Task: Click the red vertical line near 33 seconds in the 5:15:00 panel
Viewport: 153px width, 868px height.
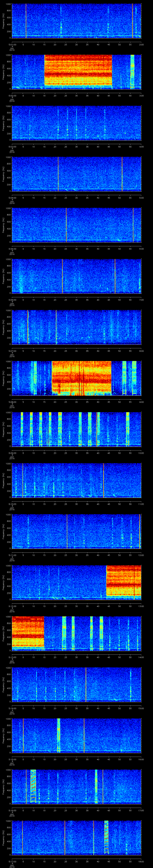Action: (x=84, y=736)
